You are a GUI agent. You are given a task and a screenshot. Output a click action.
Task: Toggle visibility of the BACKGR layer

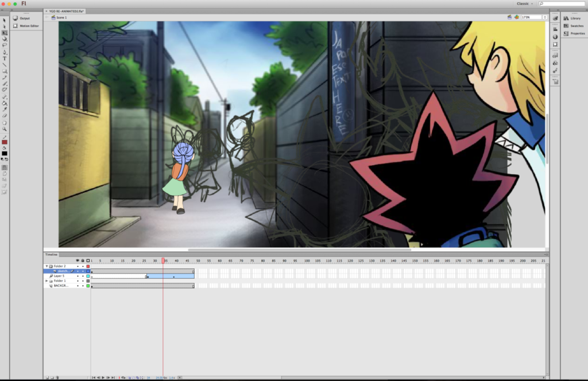[78, 286]
